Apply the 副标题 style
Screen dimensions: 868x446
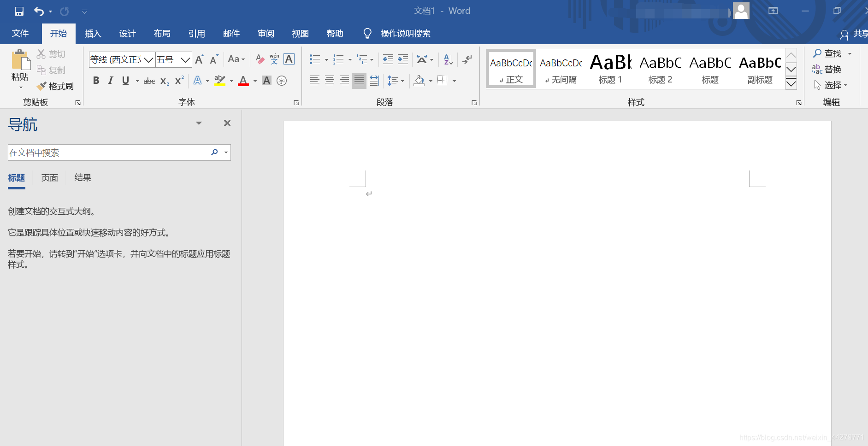coord(760,69)
